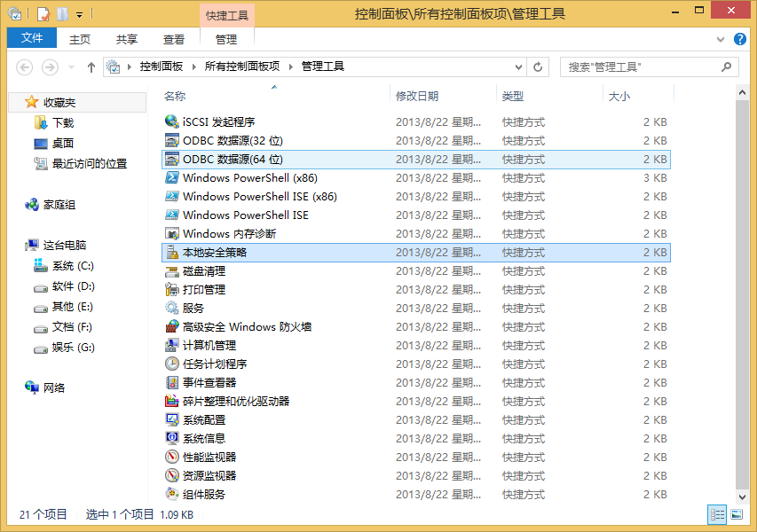The image size is (757, 532).
Task: Switch to the 主页 ribbon tab
Action: [80, 39]
